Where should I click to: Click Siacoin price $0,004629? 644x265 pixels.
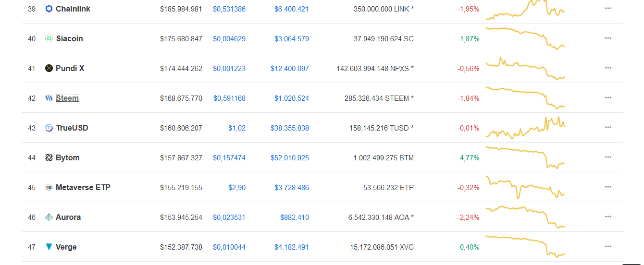point(229,39)
